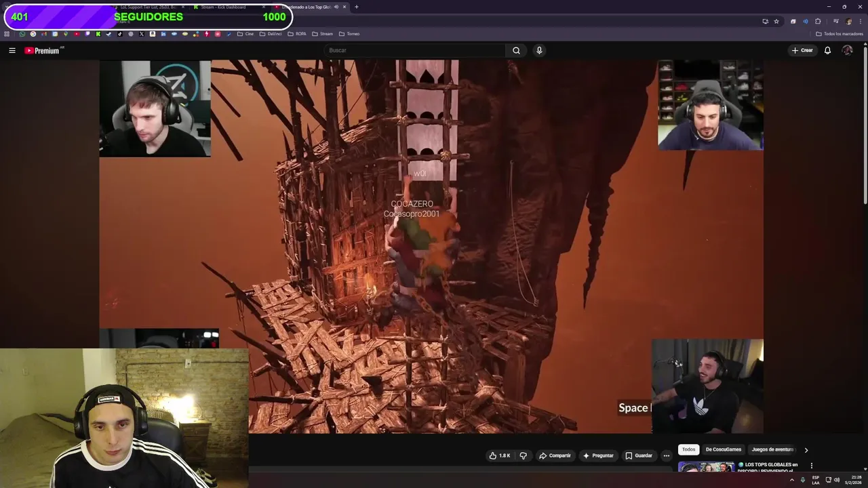
Task: Click the YouTube search magnifier button
Action: [x=516, y=50]
